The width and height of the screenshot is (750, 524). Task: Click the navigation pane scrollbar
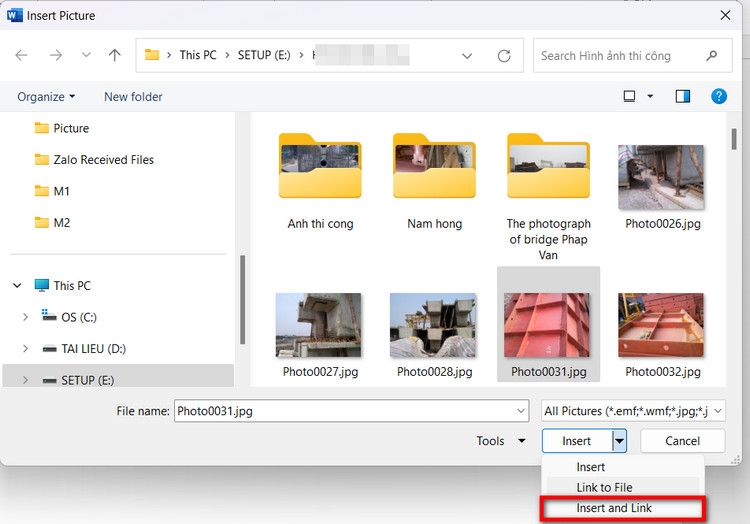click(x=243, y=300)
